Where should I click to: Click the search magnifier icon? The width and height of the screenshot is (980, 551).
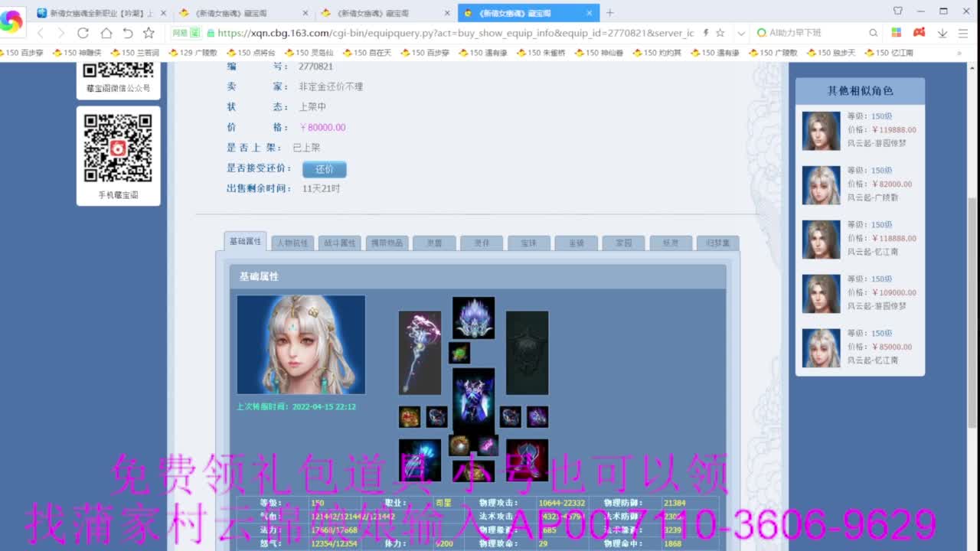click(x=873, y=33)
